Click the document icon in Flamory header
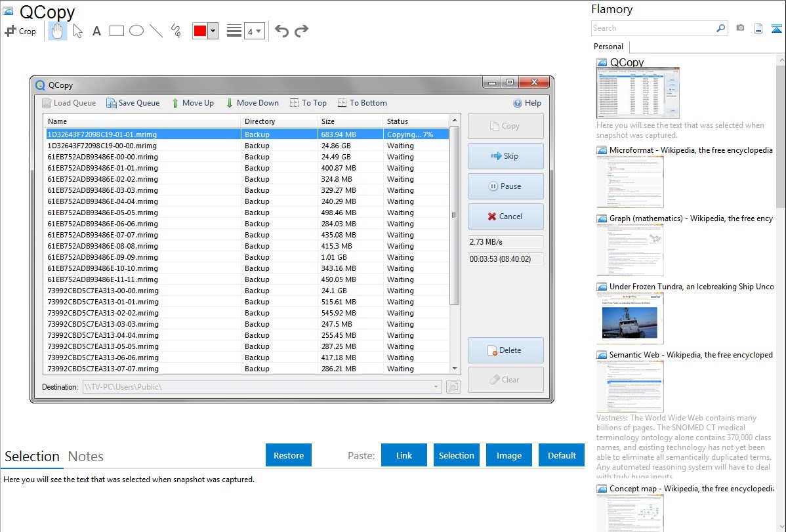 point(758,28)
